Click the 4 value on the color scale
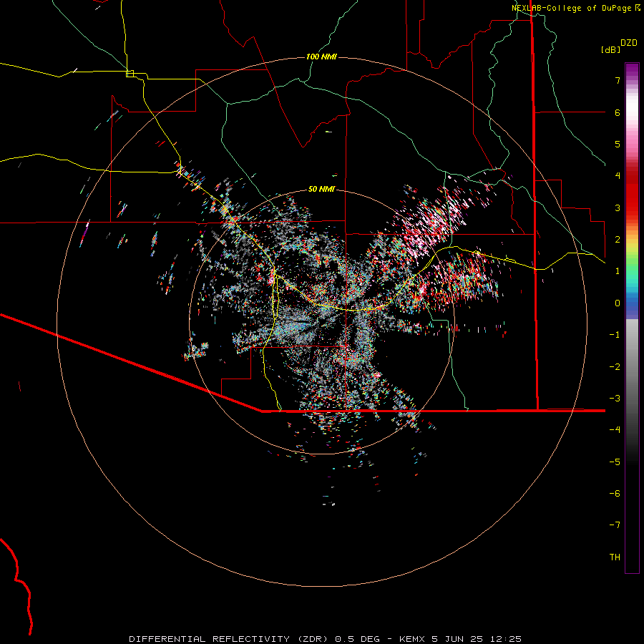Viewport: 644px width, 644px height. click(x=618, y=176)
